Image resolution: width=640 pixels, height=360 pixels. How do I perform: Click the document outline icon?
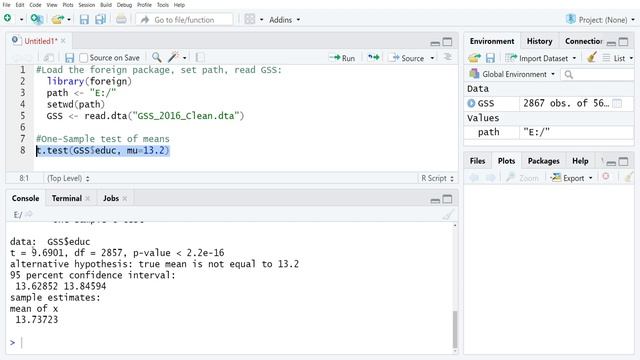pyautogui.click(x=448, y=58)
